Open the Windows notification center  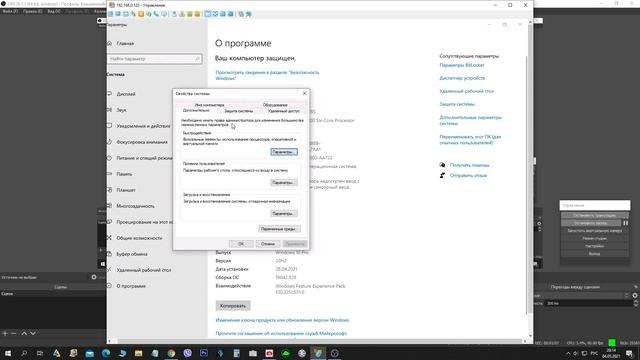click(629, 353)
